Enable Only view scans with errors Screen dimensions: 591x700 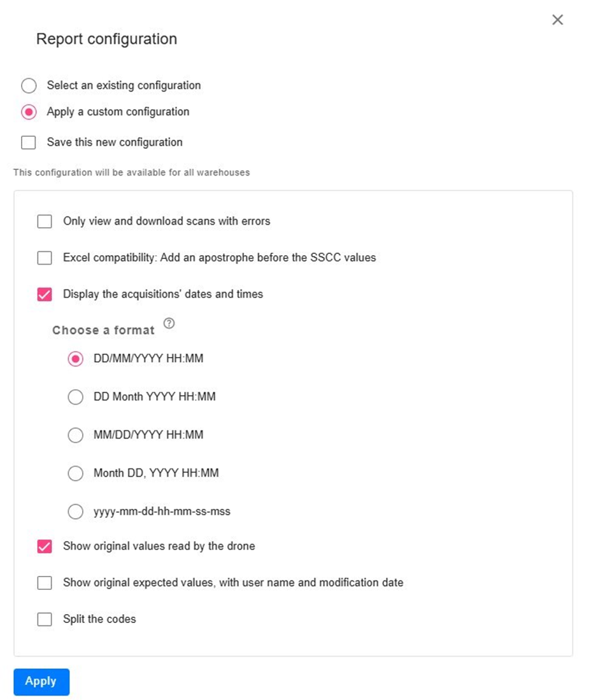(x=45, y=221)
